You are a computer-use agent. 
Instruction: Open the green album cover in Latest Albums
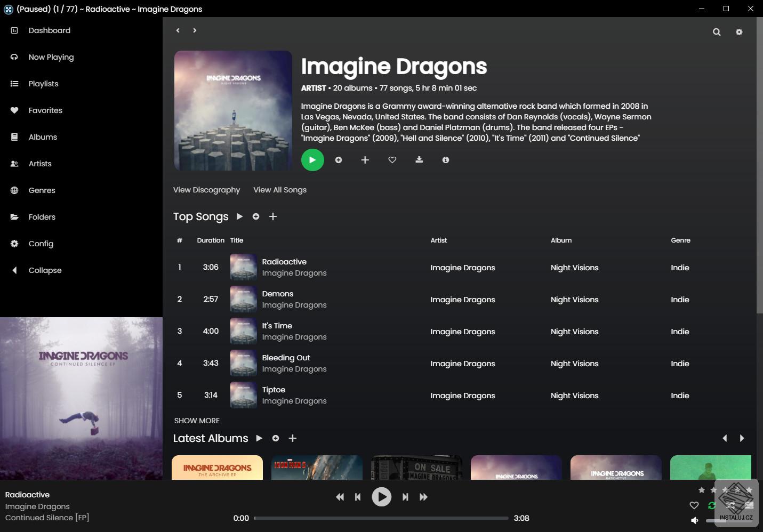point(711,467)
